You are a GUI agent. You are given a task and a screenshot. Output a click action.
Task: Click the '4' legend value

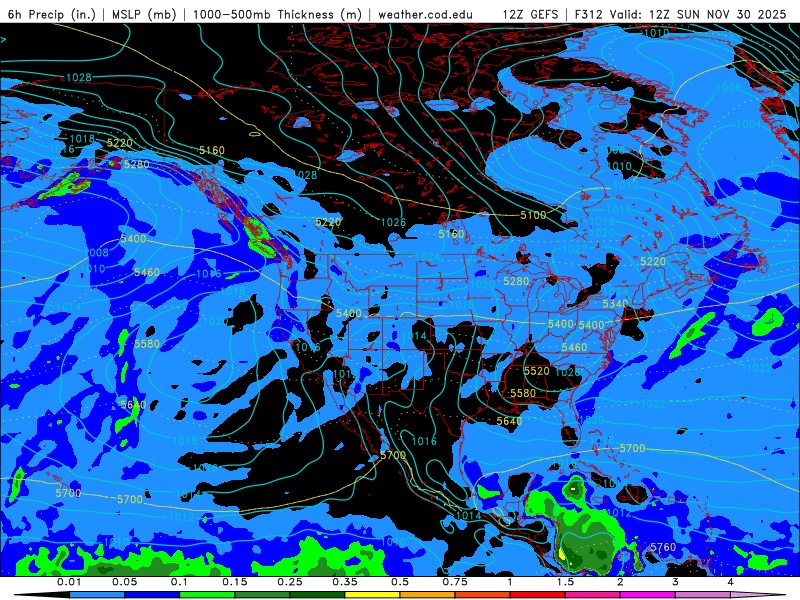coord(730,582)
